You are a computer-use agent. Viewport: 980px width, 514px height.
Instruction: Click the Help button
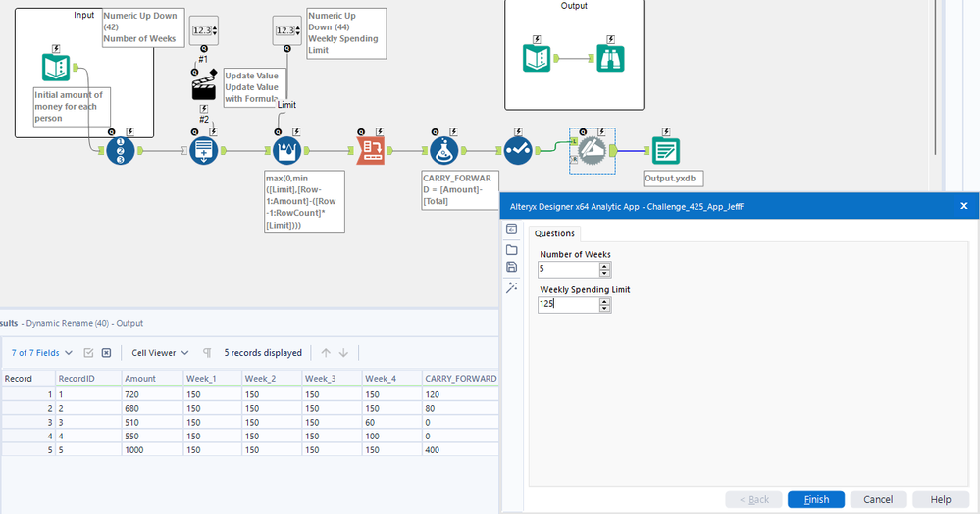point(941,499)
